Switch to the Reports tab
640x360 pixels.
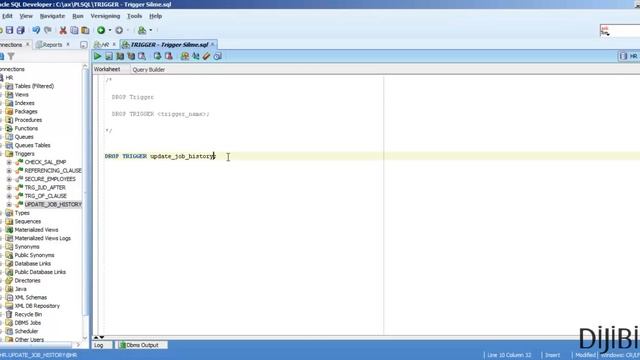[52, 45]
